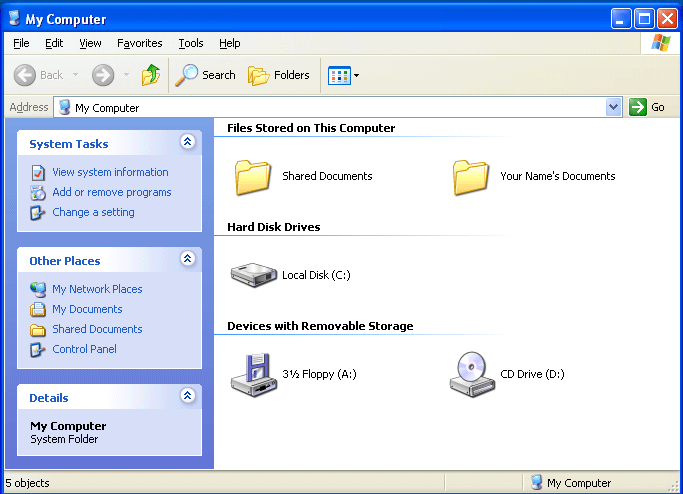Screen dimensions: 683x494
Task: Click the Back arrow icon
Action: tap(24, 75)
